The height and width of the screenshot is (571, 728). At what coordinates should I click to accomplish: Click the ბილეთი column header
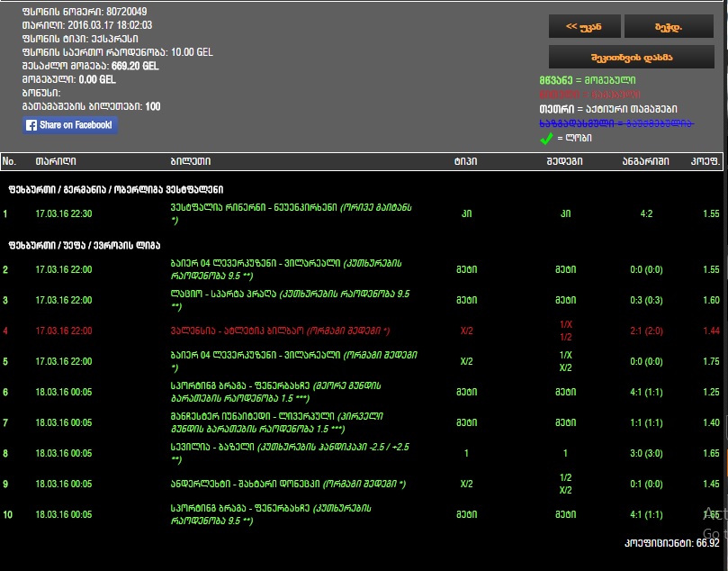[x=190, y=161]
